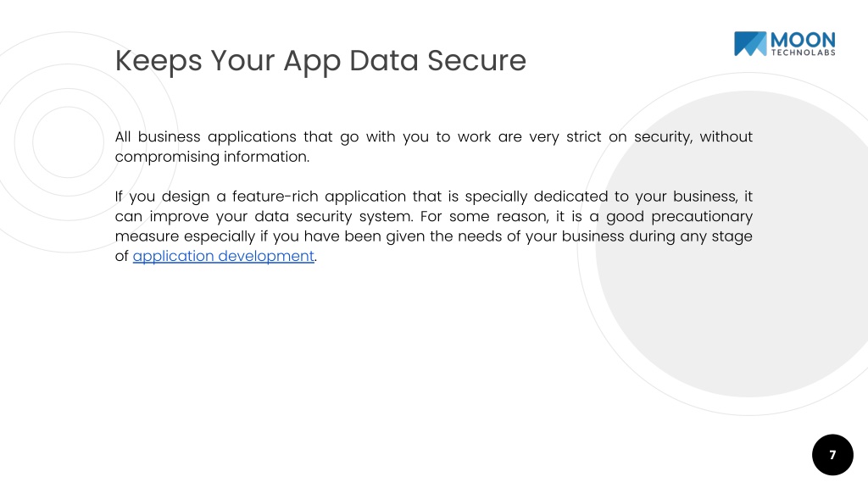Image resolution: width=868 pixels, height=488 pixels.
Task: Click the black page number 7 circle
Action: coord(832,455)
